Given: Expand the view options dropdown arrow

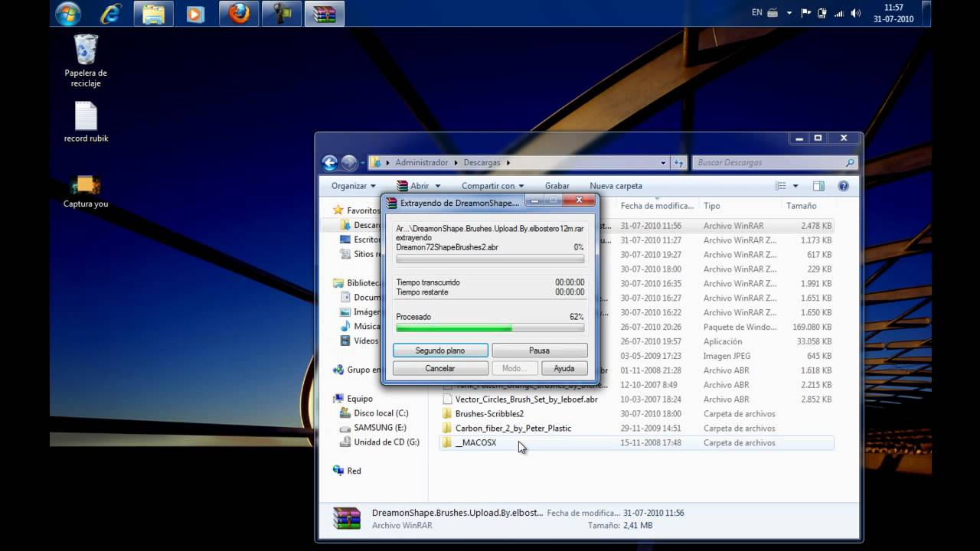Looking at the screenshot, I should (795, 186).
